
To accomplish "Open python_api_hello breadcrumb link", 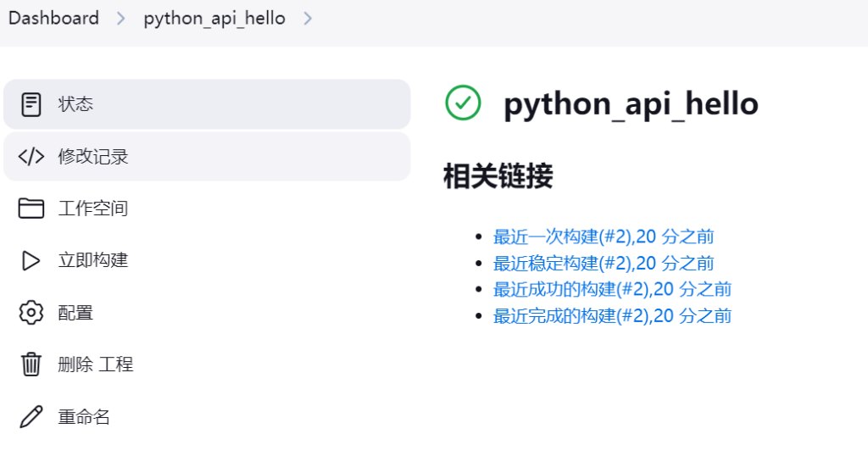I will [214, 19].
